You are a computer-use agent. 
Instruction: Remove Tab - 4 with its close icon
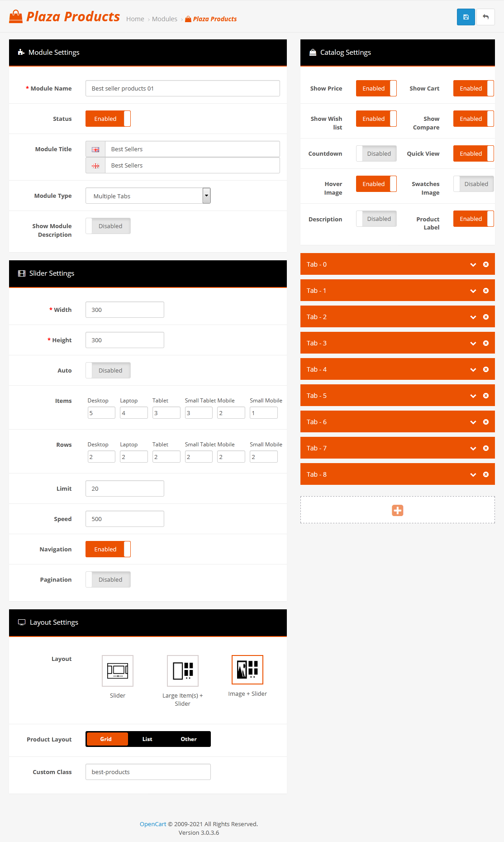point(485,369)
